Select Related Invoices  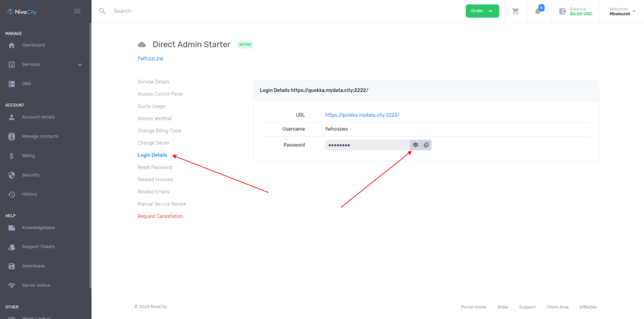click(x=155, y=180)
